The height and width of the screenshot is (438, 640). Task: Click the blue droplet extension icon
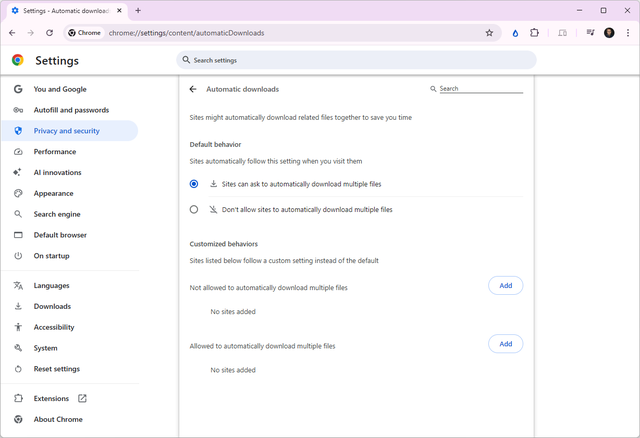tap(515, 32)
